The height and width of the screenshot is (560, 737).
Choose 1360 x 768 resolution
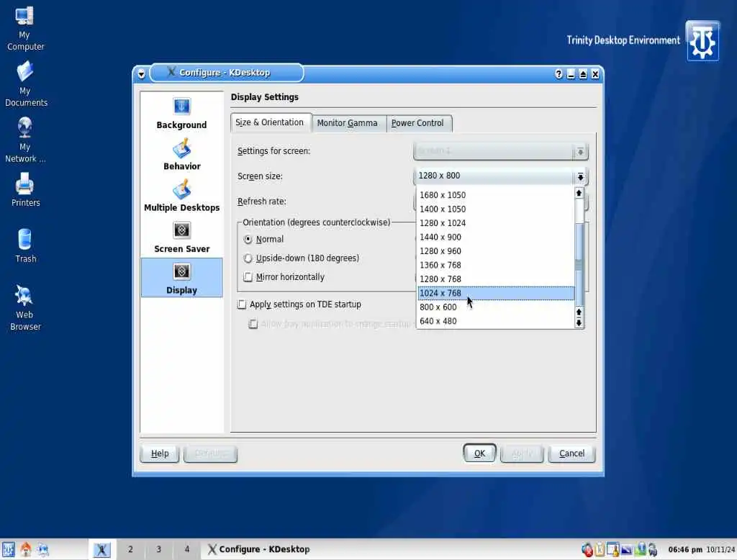[x=495, y=265]
